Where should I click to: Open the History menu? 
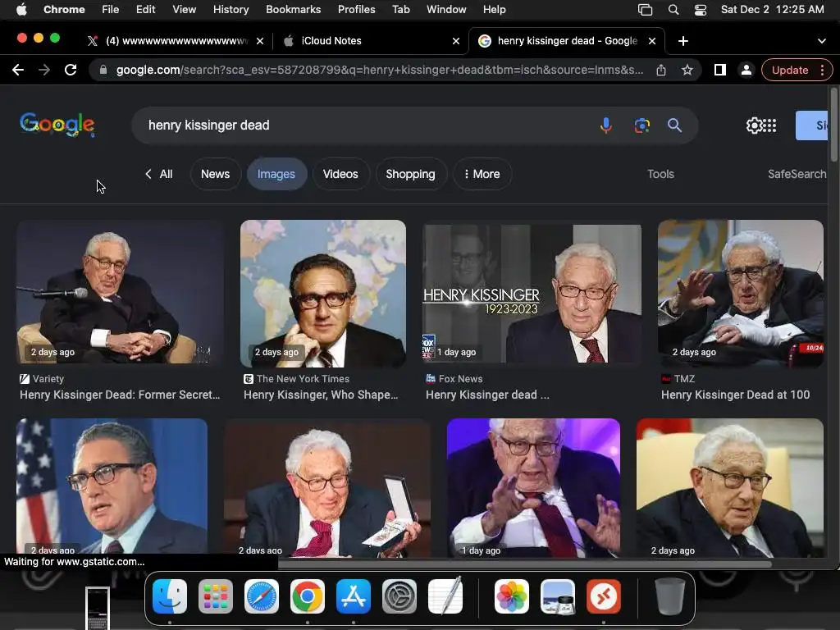pyautogui.click(x=231, y=9)
